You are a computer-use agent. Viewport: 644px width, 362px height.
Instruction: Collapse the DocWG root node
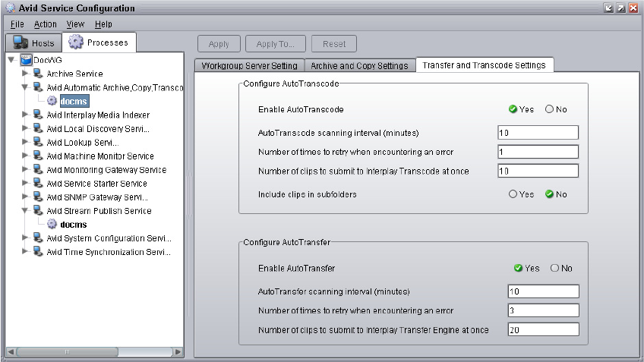(11, 60)
